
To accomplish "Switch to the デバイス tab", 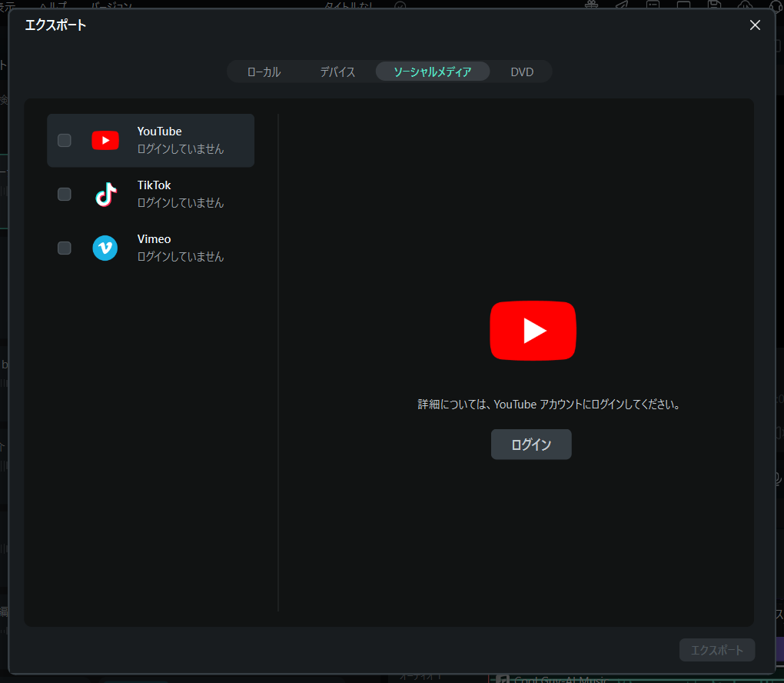I will click(337, 72).
